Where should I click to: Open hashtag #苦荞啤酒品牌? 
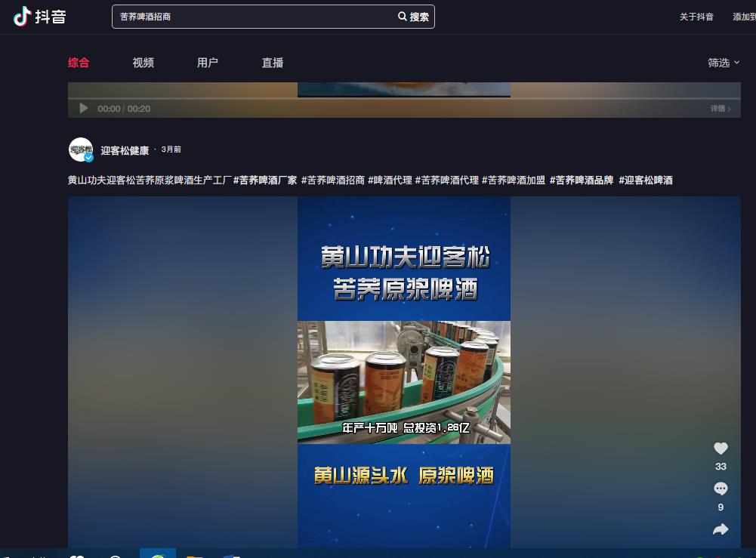pos(582,180)
